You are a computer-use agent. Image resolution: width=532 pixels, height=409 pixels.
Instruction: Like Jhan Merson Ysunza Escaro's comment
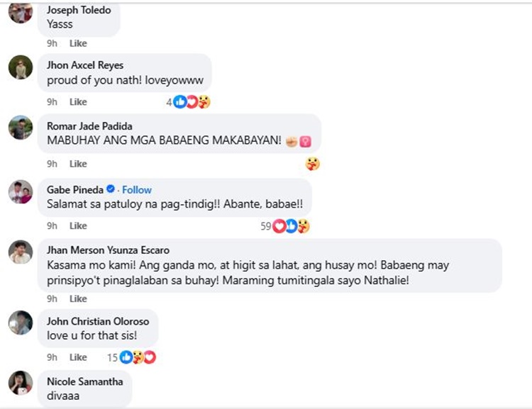[x=78, y=299]
